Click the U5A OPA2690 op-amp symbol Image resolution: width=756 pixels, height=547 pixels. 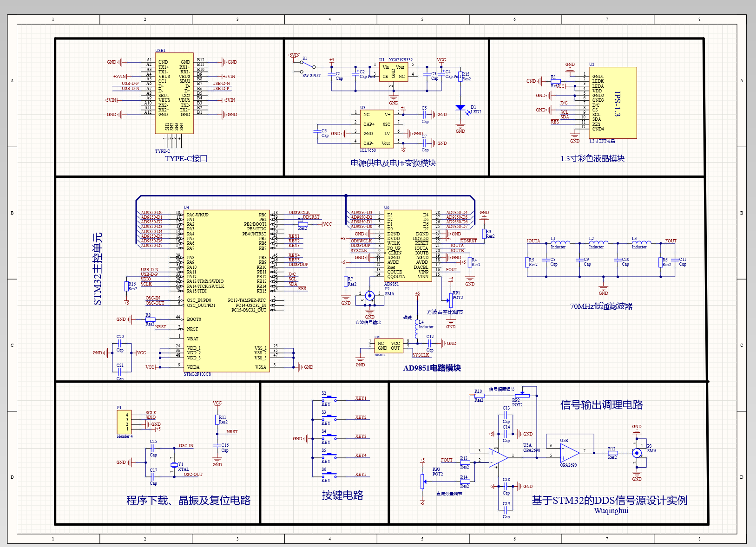point(498,458)
